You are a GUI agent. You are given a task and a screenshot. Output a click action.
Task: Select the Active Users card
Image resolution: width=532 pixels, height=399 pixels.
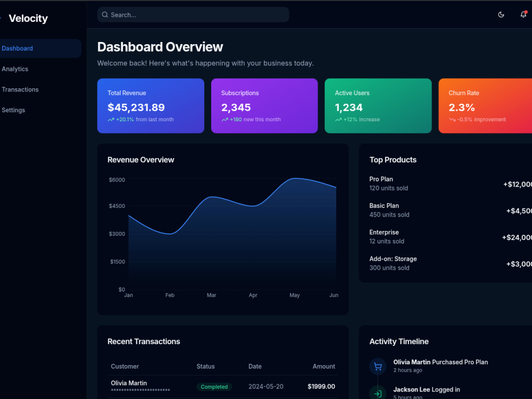pos(378,106)
